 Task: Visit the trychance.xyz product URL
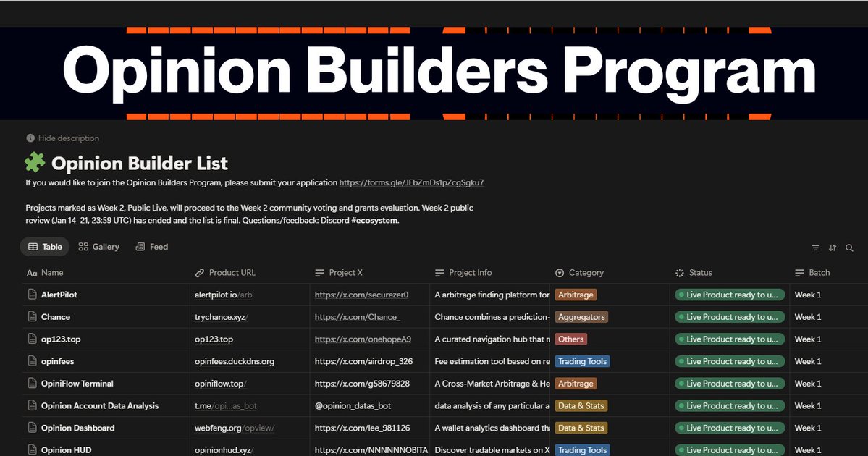tap(222, 317)
